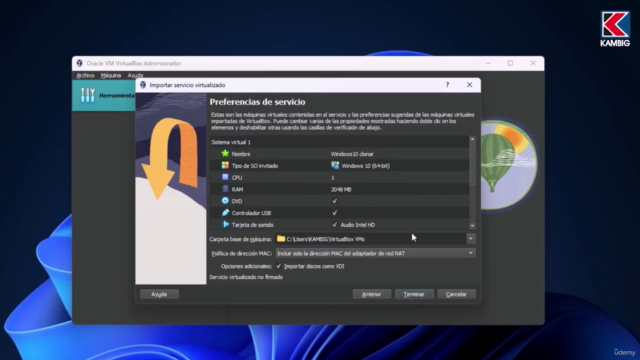This screenshot has width=640, height=360.
Task: Click the Controlador USB icon
Action: coord(225,213)
